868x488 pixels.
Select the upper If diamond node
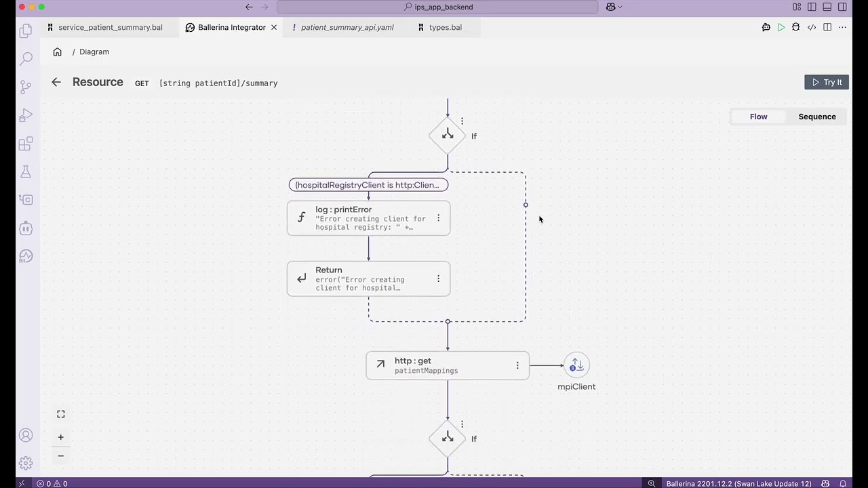tap(448, 136)
